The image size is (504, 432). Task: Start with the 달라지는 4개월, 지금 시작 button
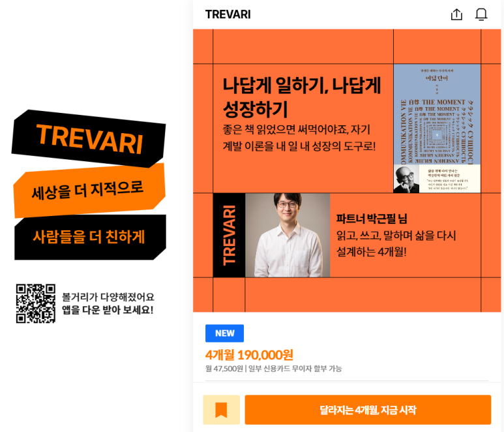pyautogui.click(x=368, y=410)
